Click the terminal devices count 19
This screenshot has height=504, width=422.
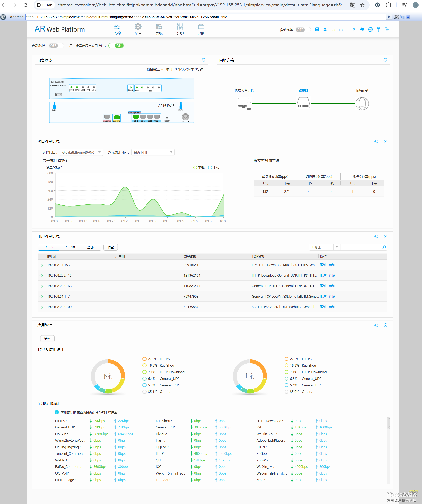tap(252, 90)
